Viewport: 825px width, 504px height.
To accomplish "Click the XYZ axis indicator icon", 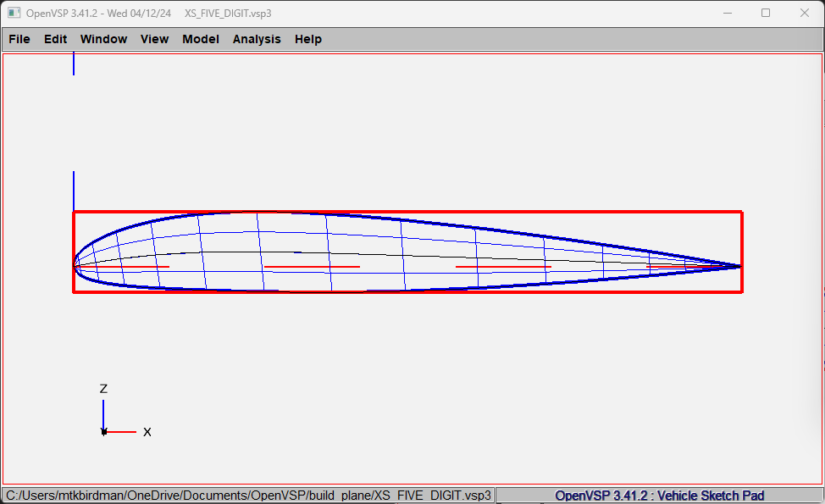I will point(125,412).
